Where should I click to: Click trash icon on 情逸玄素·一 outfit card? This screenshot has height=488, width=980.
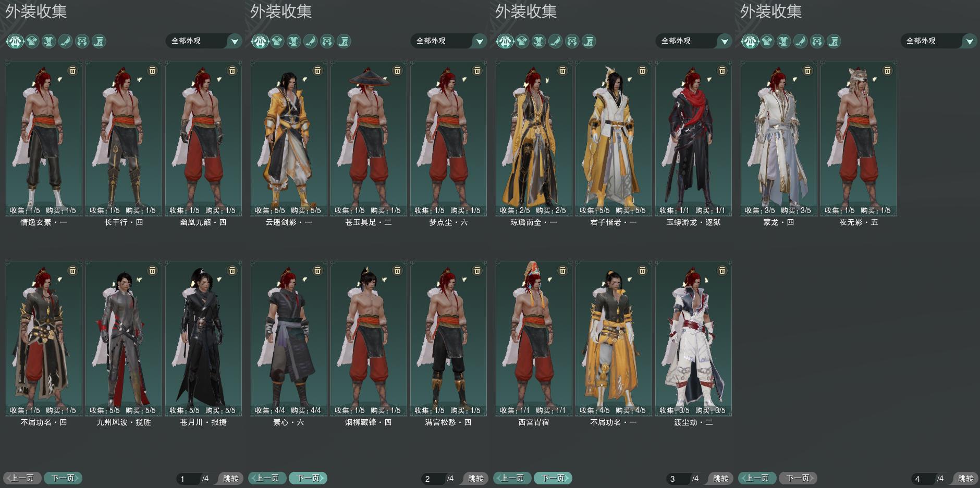(73, 70)
